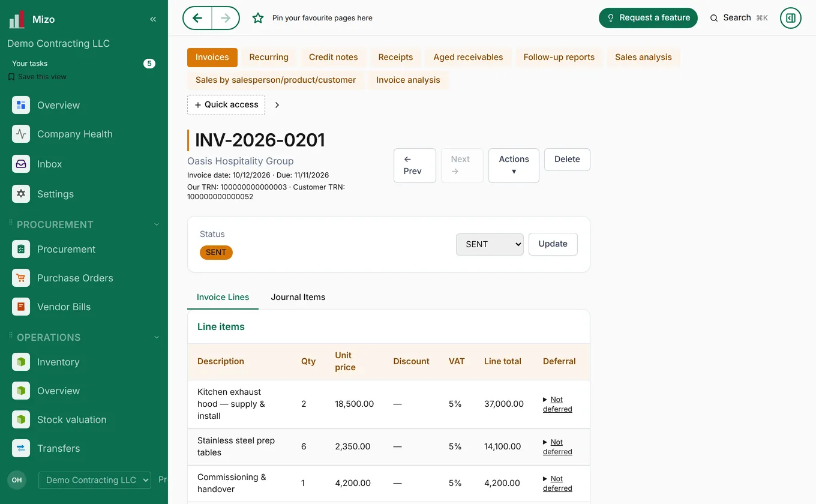Expand deferral for Commissioning & handover line
The height and width of the screenshot is (504, 816).
[557, 484]
